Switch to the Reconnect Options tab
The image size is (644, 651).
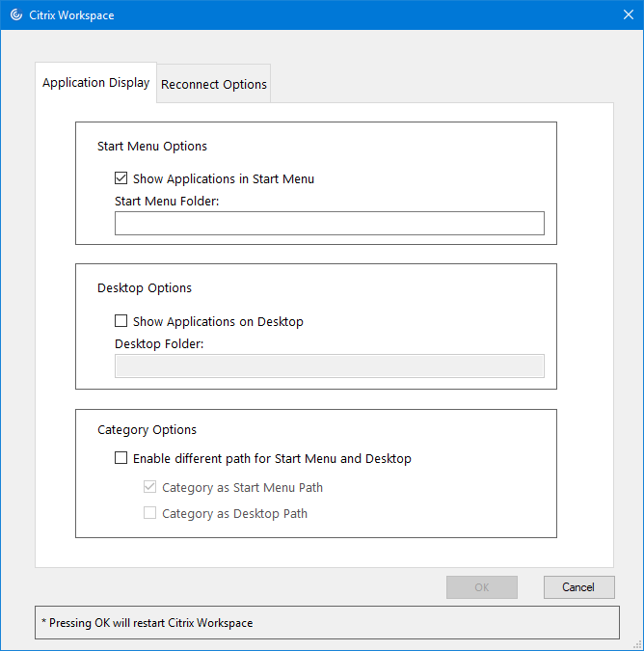tap(214, 84)
